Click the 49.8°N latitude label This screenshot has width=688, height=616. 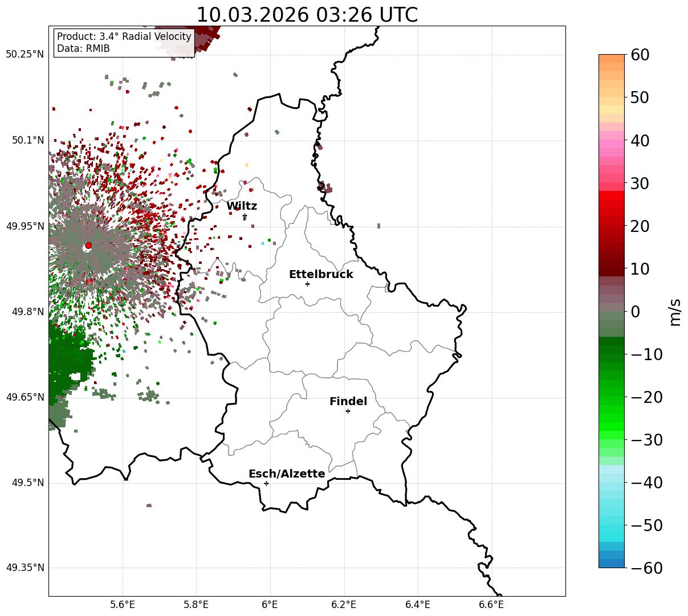27,312
